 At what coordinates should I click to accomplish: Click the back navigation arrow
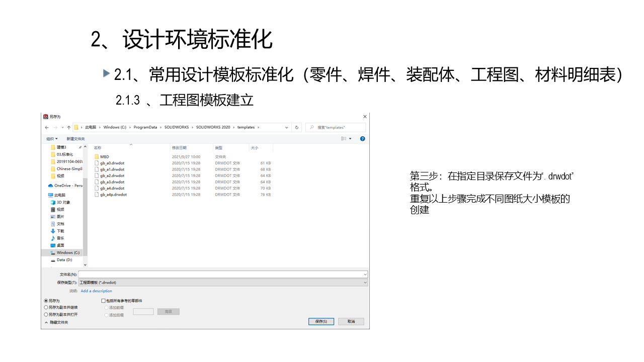point(47,128)
